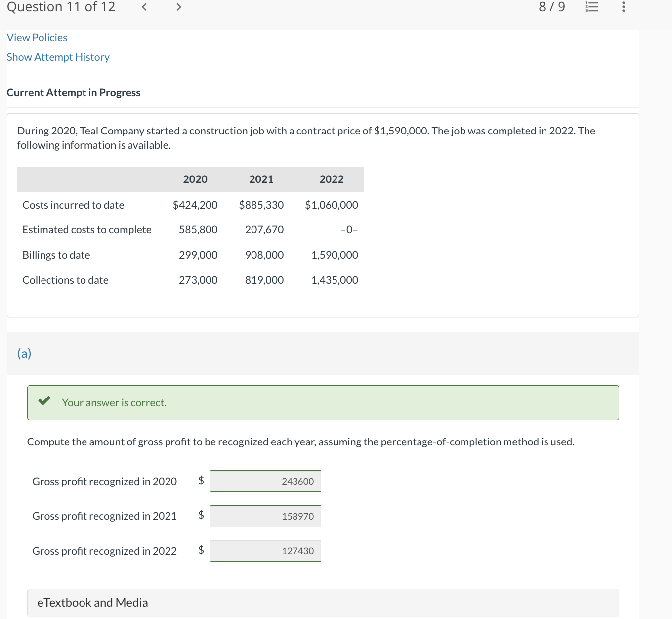The width and height of the screenshot is (672, 619).
Task: Click the 2021 gross profit input field
Action: click(265, 516)
